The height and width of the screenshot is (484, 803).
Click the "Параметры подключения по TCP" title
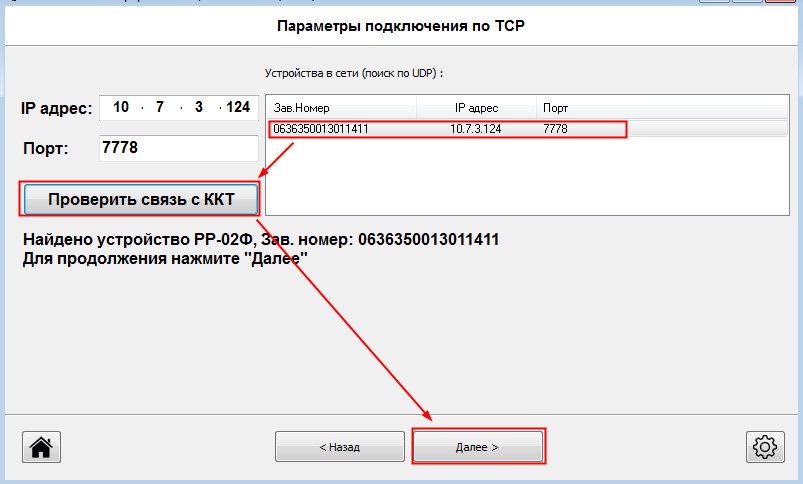(400, 26)
